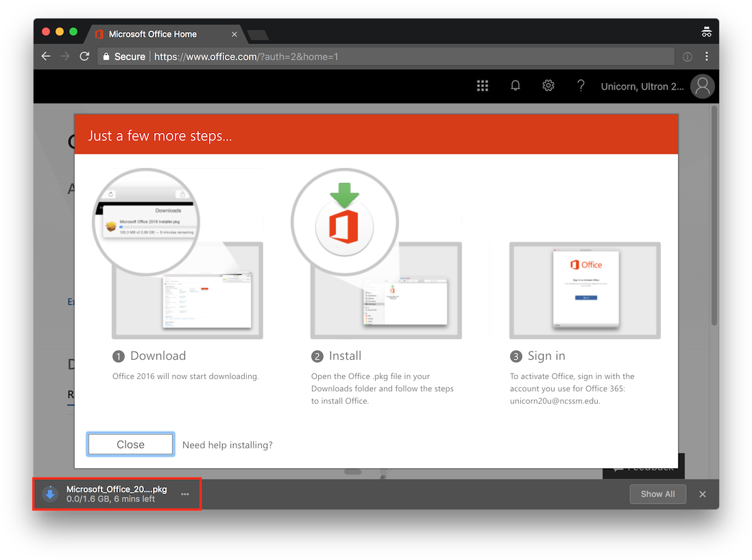The width and height of the screenshot is (752, 560).
Task: Click the page info icon beside address bar
Action: point(687,56)
